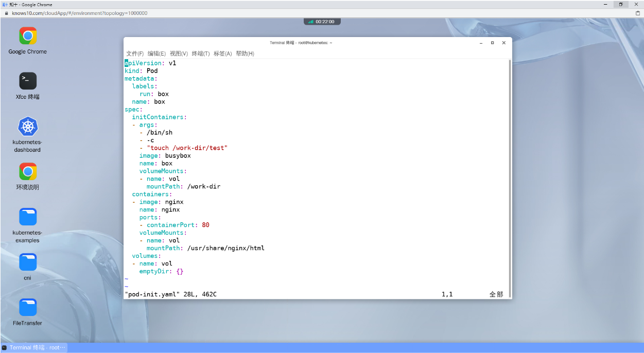The height and width of the screenshot is (353, 644).
Task: Open the 文件(F) menu in Terminal
Action: (135, 54)
